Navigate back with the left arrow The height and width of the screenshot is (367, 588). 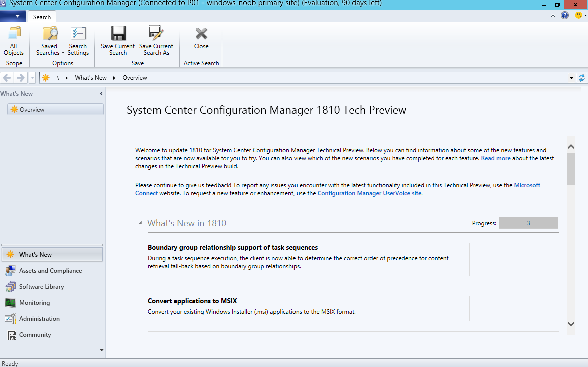pos(7,78)
